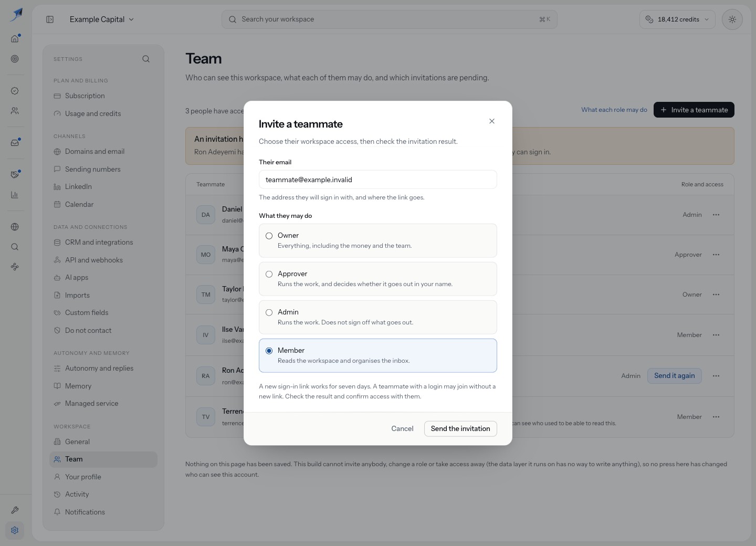Expand the Example Capital workspace switcher
Image resolution: width=756 pixels, height=546 pixels.
point(102,19)
